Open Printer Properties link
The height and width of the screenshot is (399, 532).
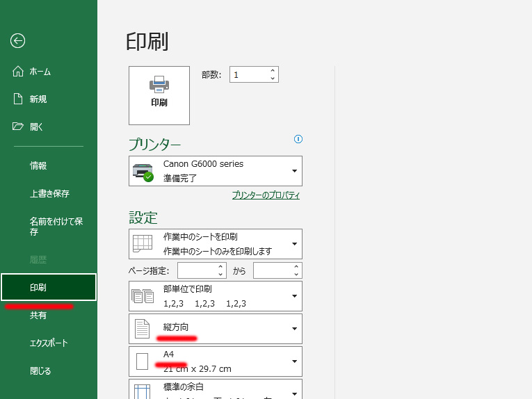pos(266,195)
